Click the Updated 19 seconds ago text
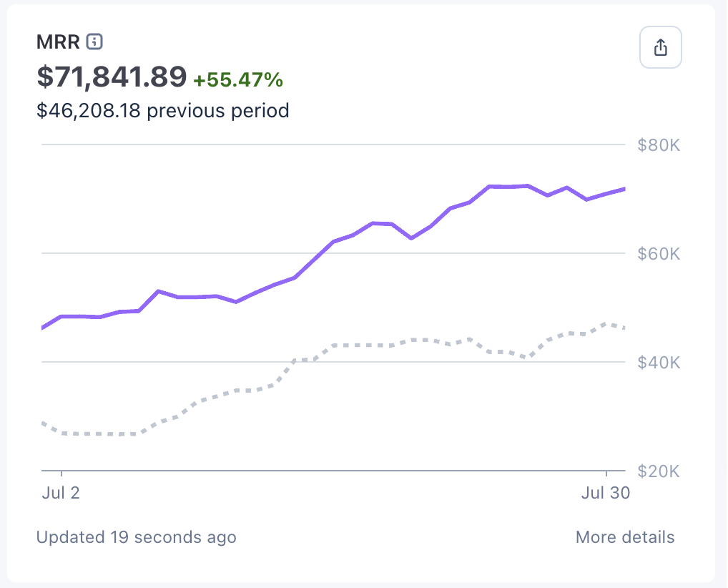The height and width of the screenshot is (588, 728). pos(136,537)
